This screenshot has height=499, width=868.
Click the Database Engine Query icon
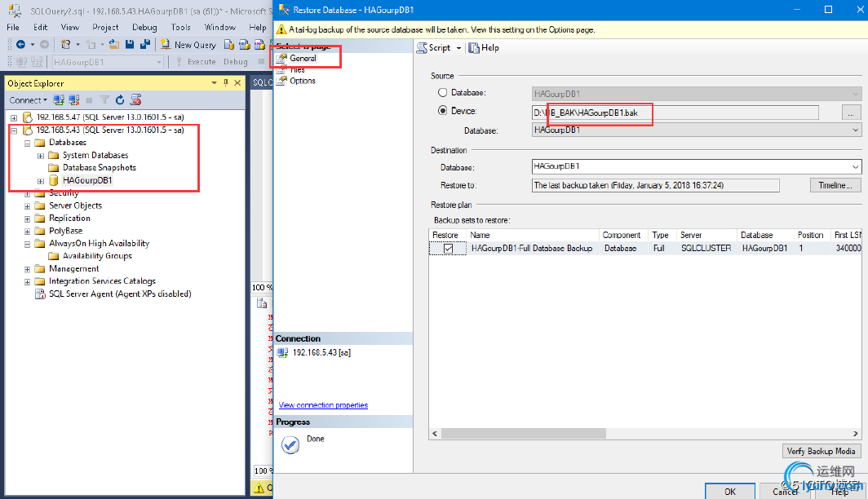tap(228, 45)
